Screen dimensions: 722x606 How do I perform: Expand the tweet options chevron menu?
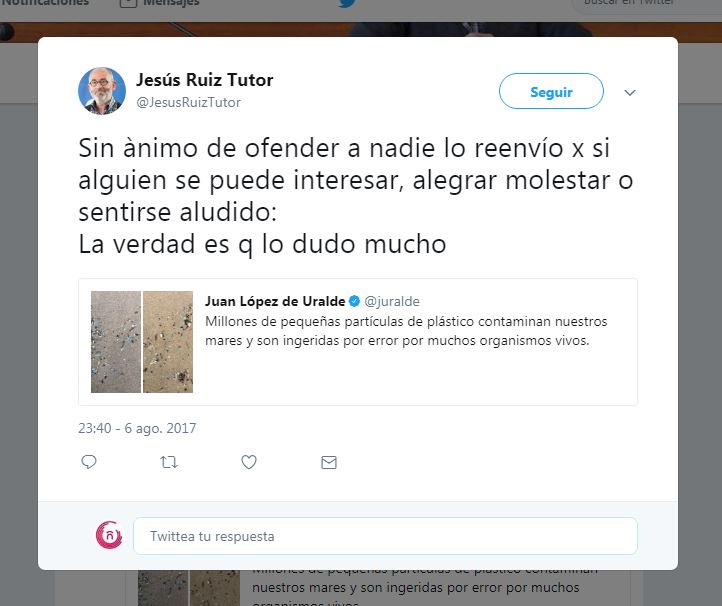coord(630,93)
